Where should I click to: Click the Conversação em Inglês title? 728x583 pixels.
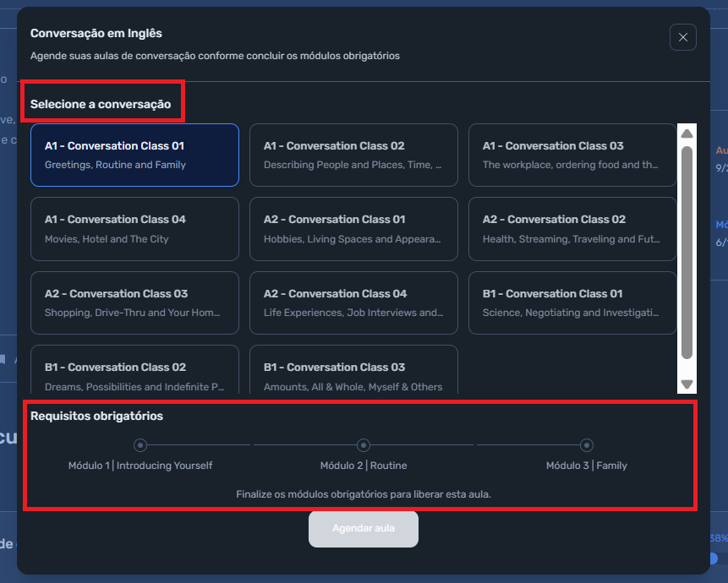(x=96, y=34)
